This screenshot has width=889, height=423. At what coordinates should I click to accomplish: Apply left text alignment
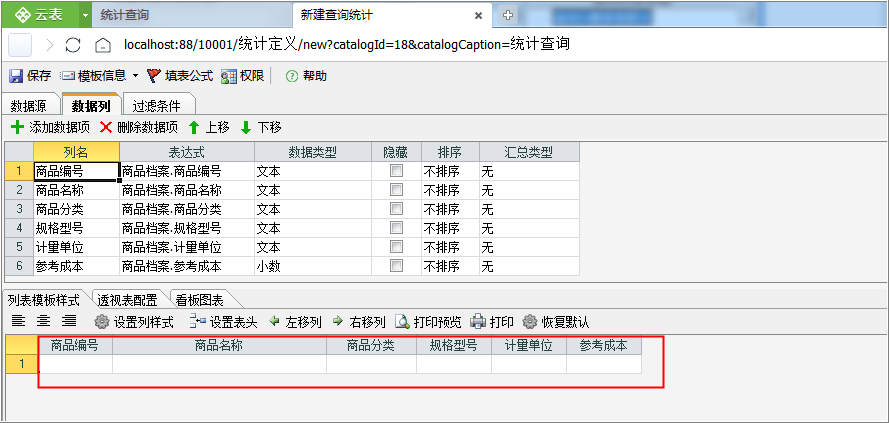point(19,322)
